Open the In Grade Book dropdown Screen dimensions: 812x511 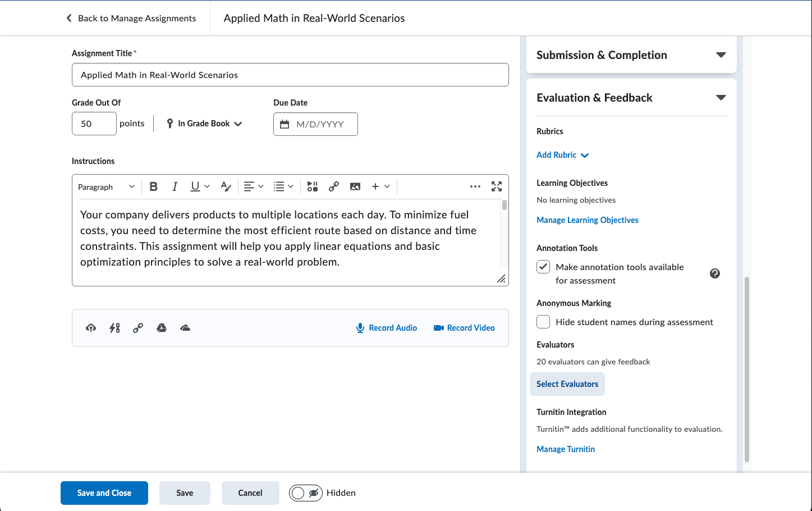(205, 124)
